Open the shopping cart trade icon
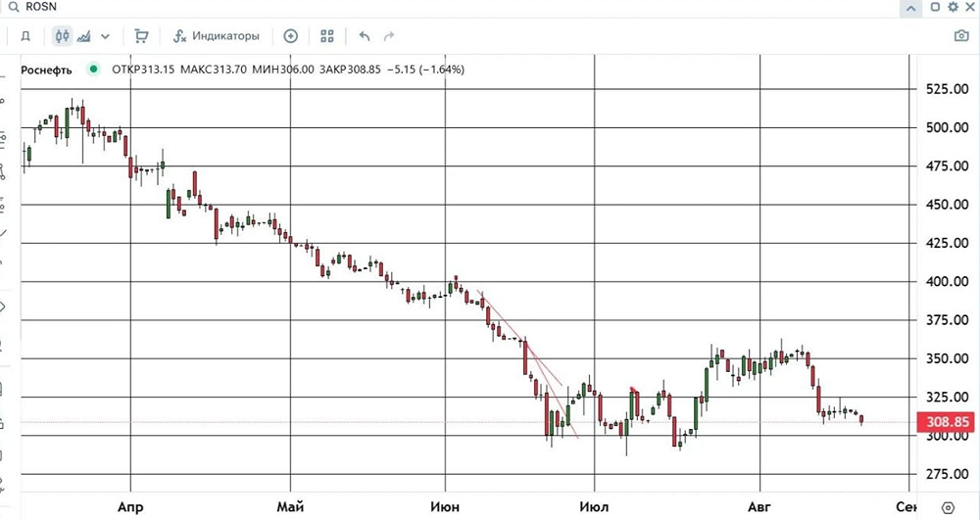Screen dimensions: 980x520 pyautogui.click(x=141, y=36)
